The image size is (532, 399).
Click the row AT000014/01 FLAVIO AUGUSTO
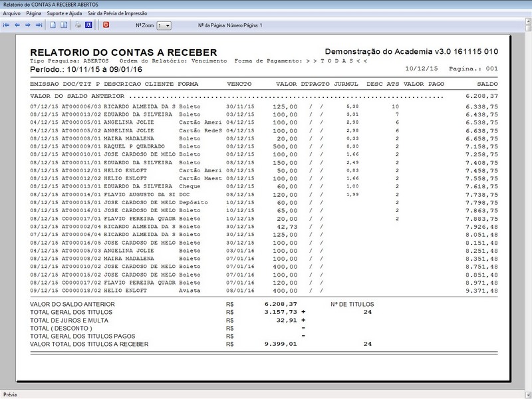(264, 195)
